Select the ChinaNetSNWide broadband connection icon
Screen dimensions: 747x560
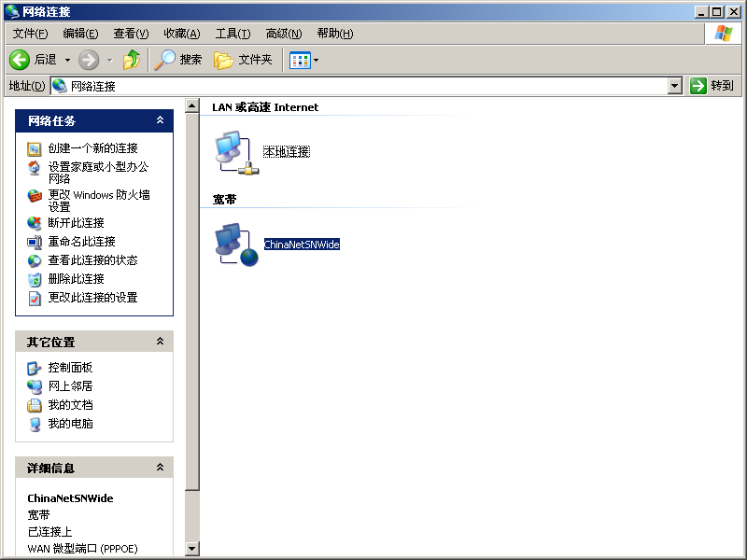[x=237, y=245]
